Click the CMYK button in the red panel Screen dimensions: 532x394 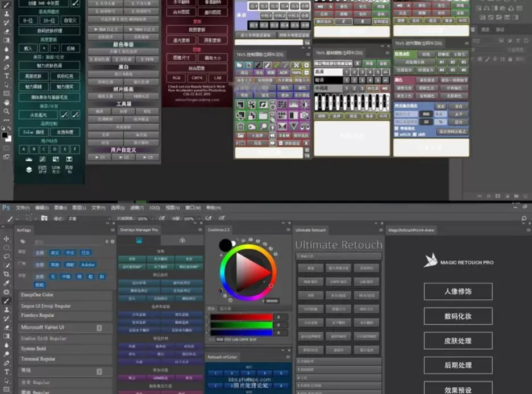click(x=197, y=78)
